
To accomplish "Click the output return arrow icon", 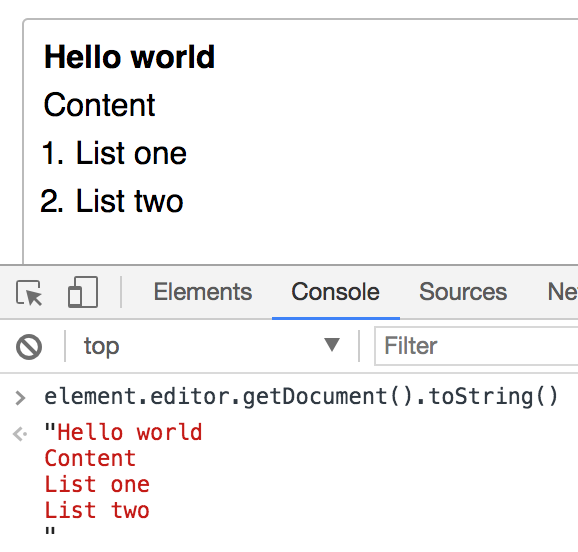I will (x=20, y=434).
